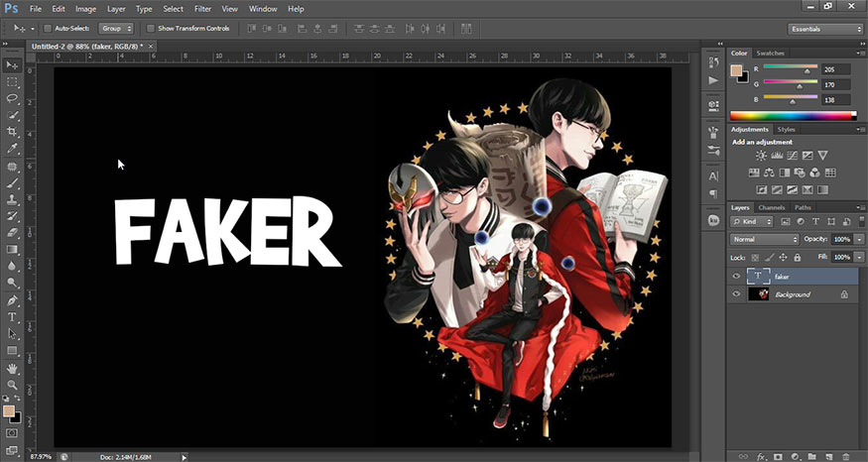
Task: Select the Path Selection tool
Action: pos(12,334)
